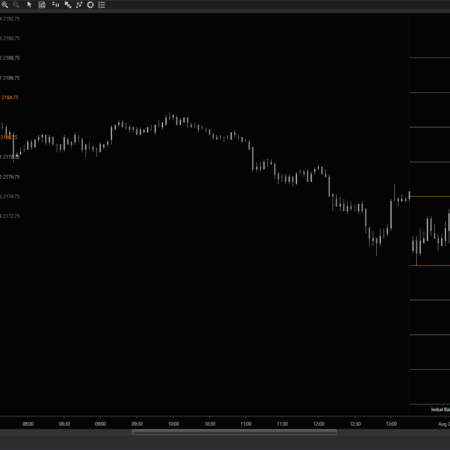This screenshot has height=450, width=450.
Task: Click the 11:00 time axis label
Action: 246,424
